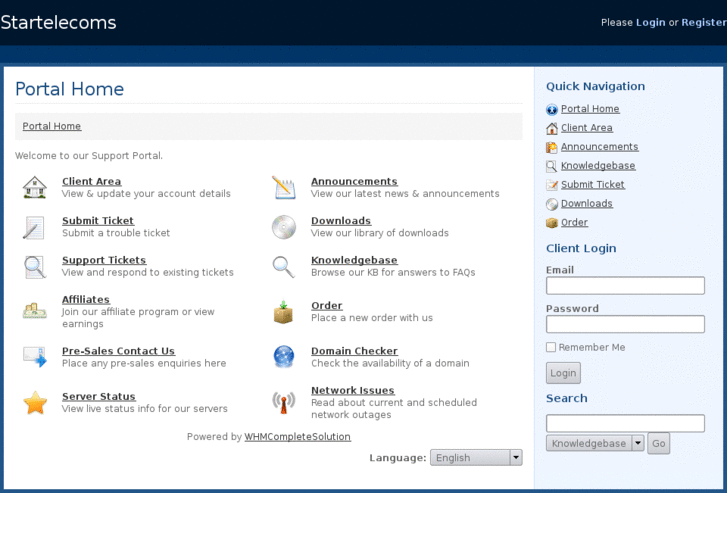Click the Server Status star icon
This screenshot has height=545, width=727.
pyautogui.click(x=35, y=403)
